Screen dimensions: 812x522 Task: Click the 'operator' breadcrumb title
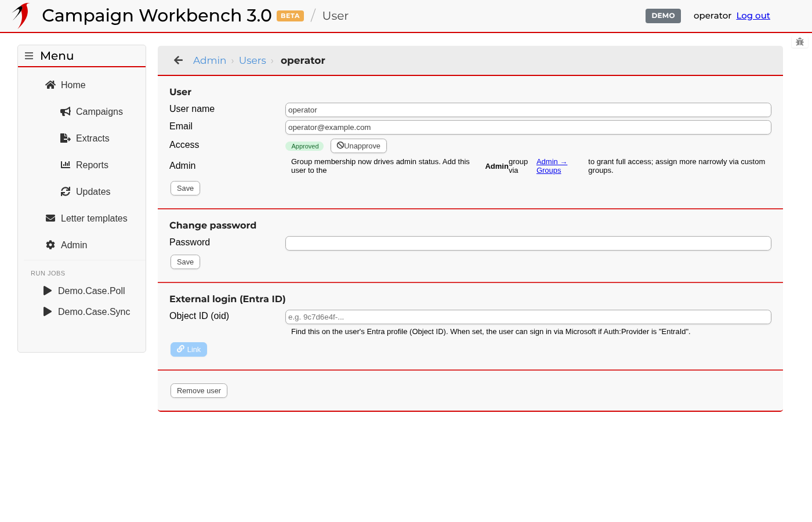(303, 60)
